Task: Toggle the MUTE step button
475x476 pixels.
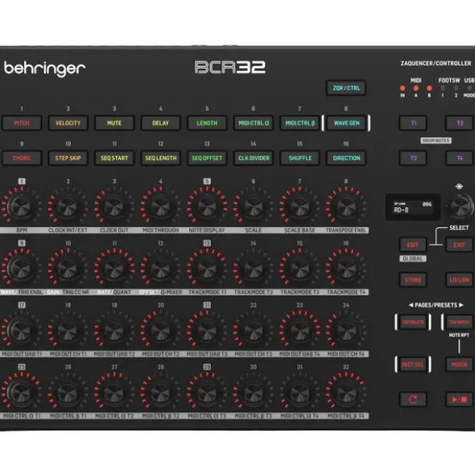Action: [114, 123]
